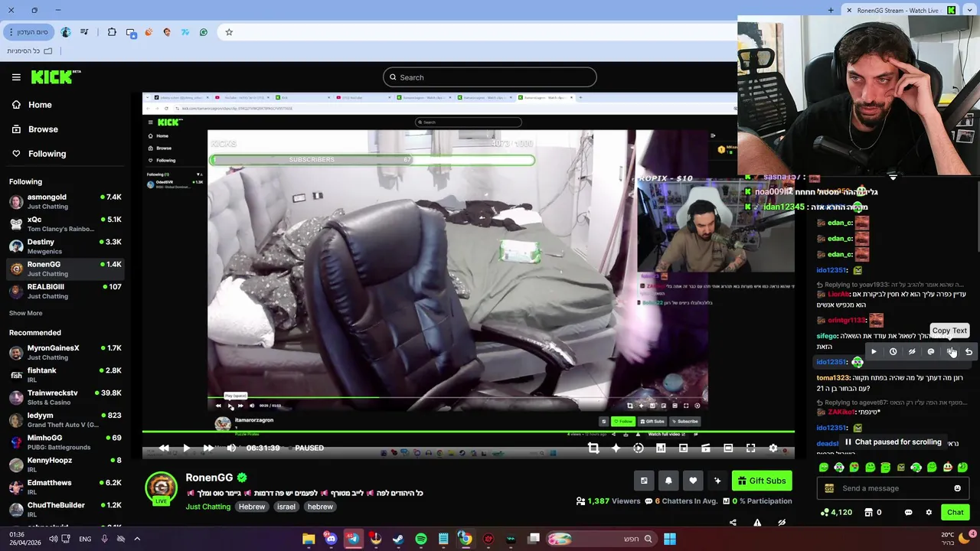This screenshot has width=980, height=551.
Task: Click the chat bubble icon beside the settings gear
Action: point(909,513)
